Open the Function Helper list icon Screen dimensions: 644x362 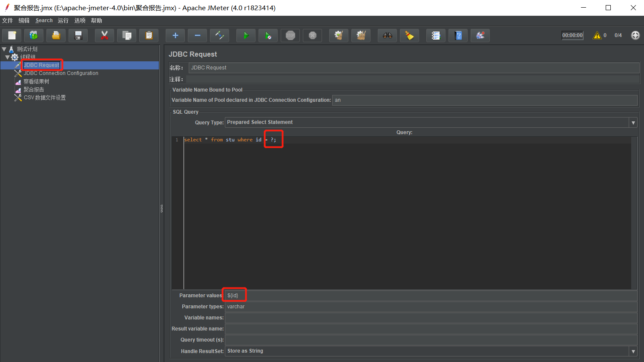coord(436,35)
